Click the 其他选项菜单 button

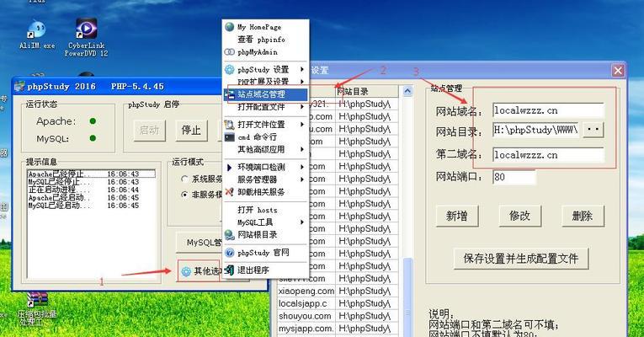point(199,270)
